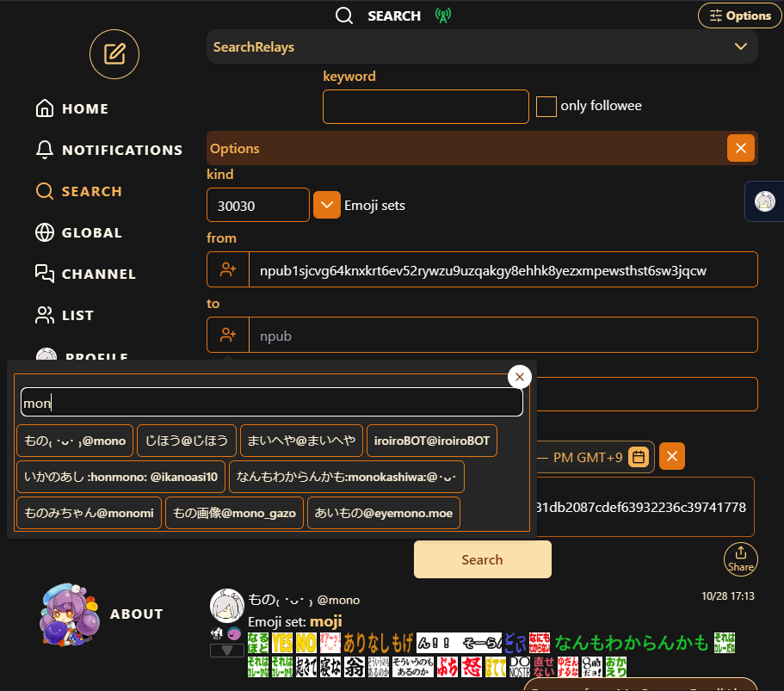Open the calendar date picker icon

pos(639,456)
